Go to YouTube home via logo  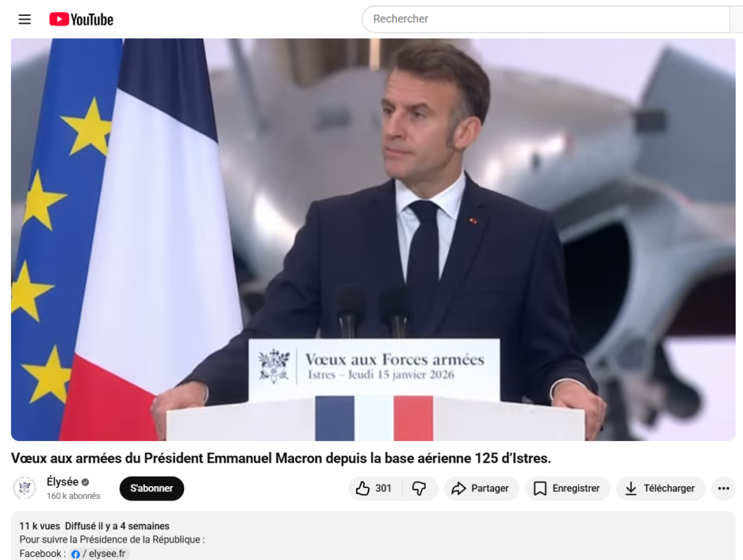pyautogui.click(x=81, y=19)
